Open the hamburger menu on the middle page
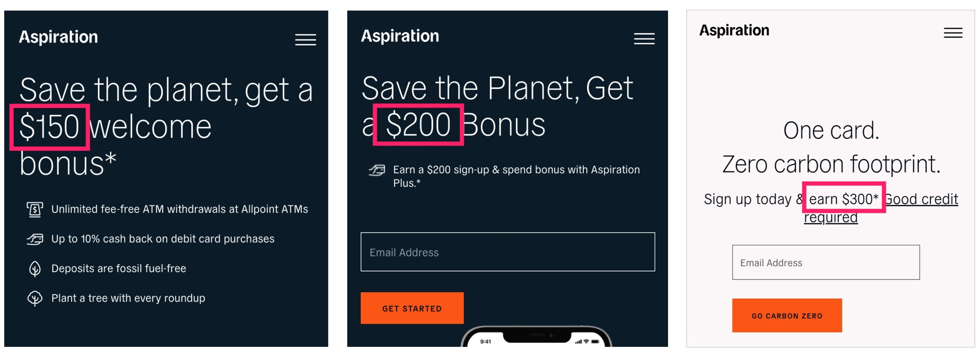The height and width of the screenshot is (356, 980). click(644, 39)
